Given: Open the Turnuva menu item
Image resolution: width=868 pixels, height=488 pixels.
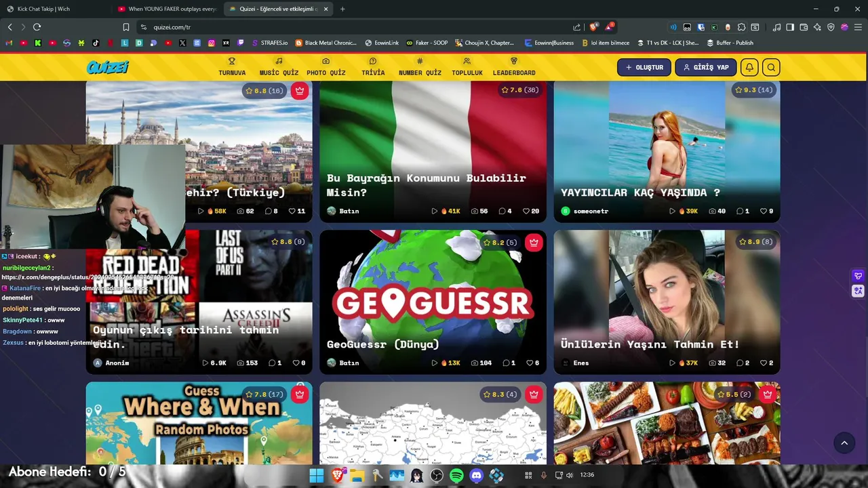Looking at the screenshot, I should 232,67.
